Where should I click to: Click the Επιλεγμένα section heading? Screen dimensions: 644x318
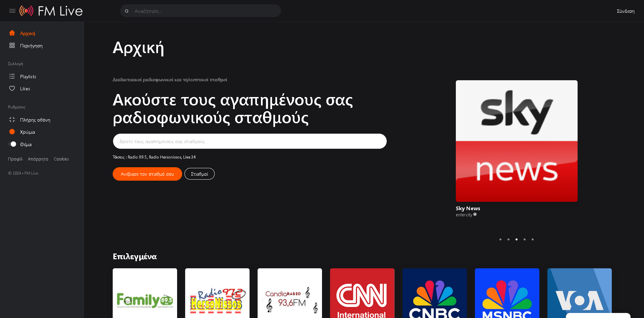[135, 257]
